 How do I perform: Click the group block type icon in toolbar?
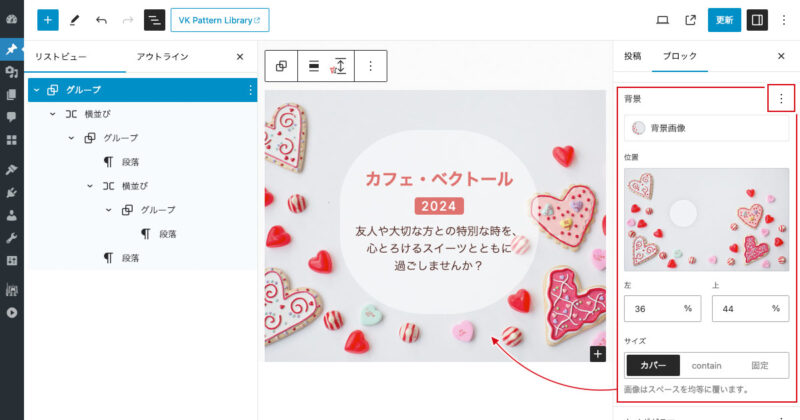click(282, 66)
